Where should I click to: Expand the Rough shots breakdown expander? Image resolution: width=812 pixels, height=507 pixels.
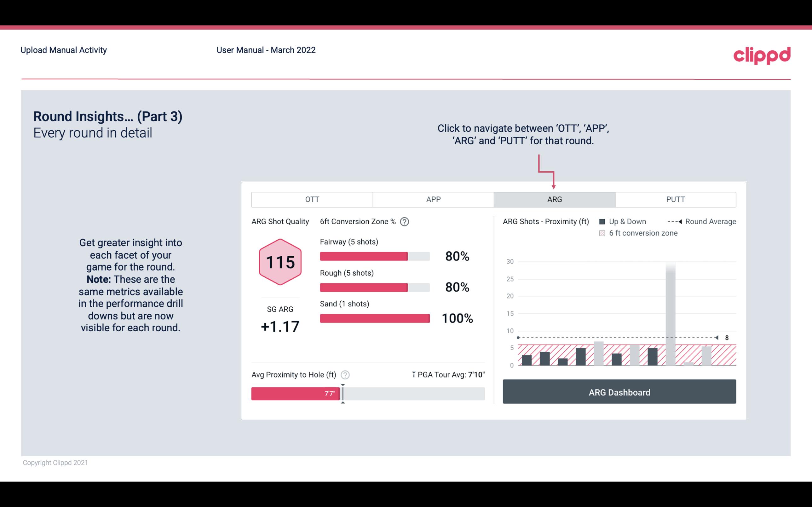pos(346,273)
